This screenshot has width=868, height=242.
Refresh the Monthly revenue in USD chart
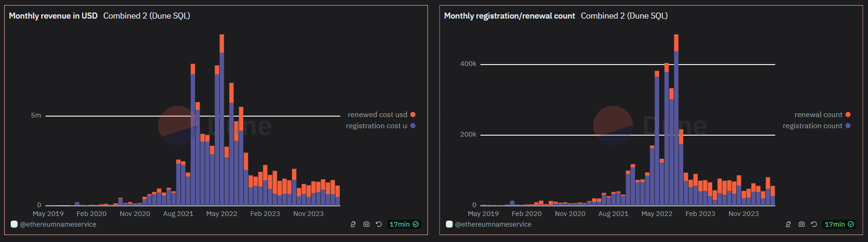point(379,224)
